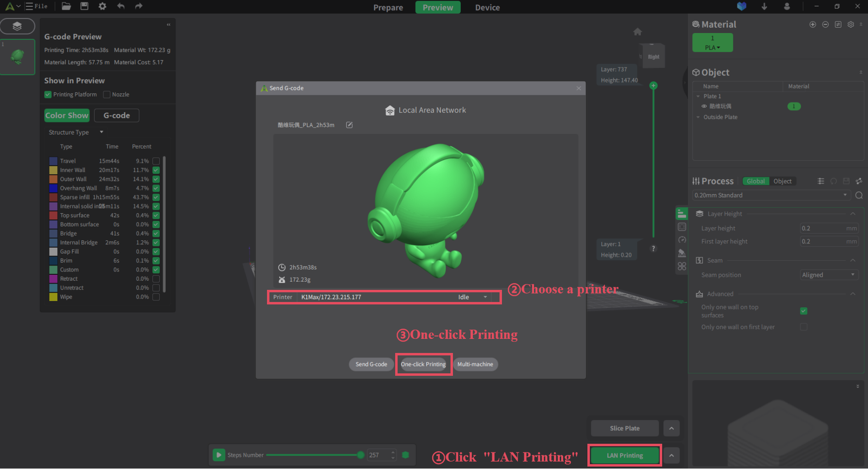This screenshot has width=868, height=469.
Task: Switch to the Prepare tab
Action: [388, 7]
